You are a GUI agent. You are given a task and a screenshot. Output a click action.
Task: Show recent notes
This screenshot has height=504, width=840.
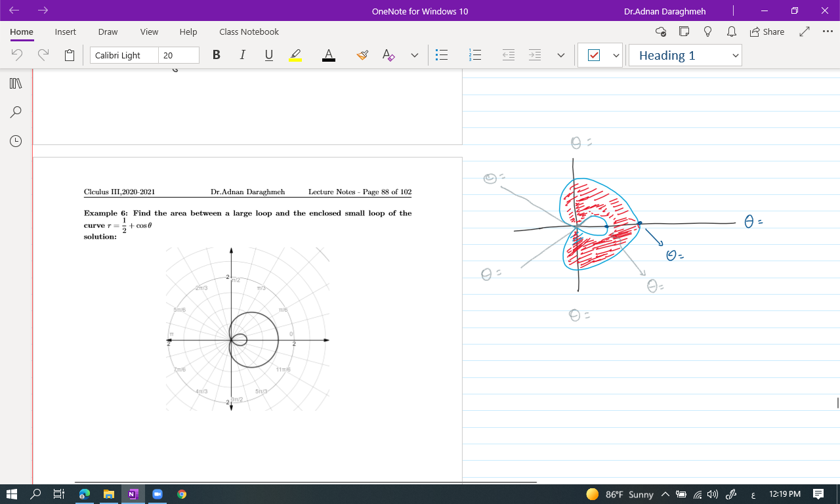pyautogui.click(x=16, y=141)
